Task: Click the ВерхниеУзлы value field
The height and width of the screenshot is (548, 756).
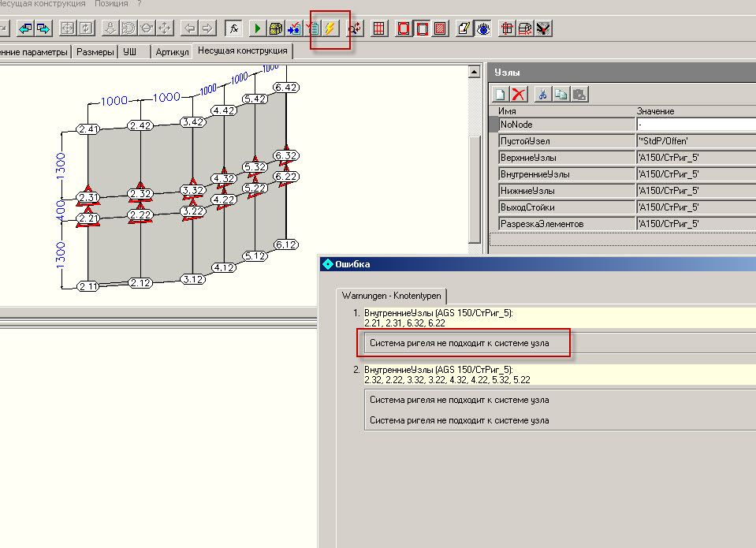Action: point(696,158)
